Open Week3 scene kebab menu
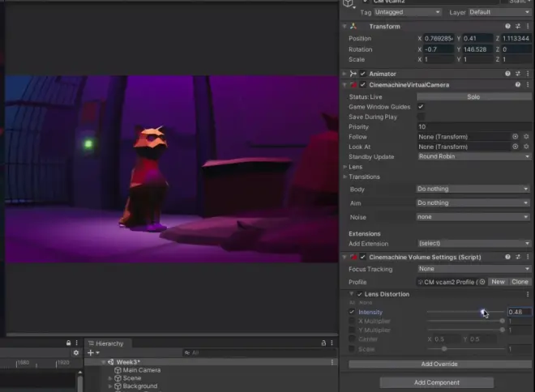The image size is (535, 392). tap(332, 362)
